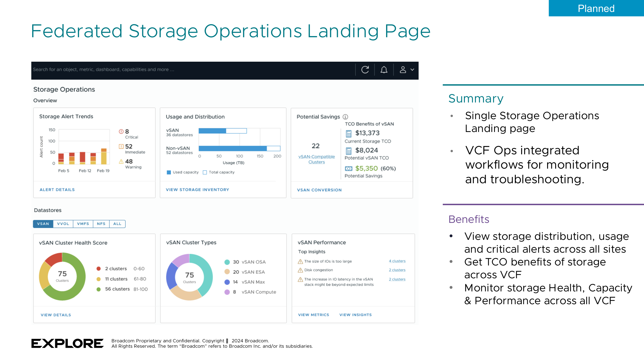Viewport: 644px width, 362px height.
Task: Click calculator icon beside $13,373
Action: [x=349, y=133]
